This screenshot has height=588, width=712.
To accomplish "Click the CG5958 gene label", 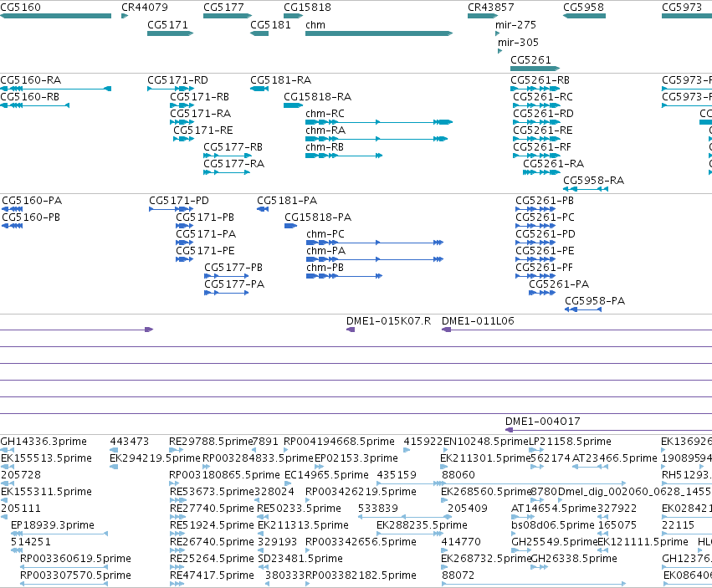I will tap(583, 8).
